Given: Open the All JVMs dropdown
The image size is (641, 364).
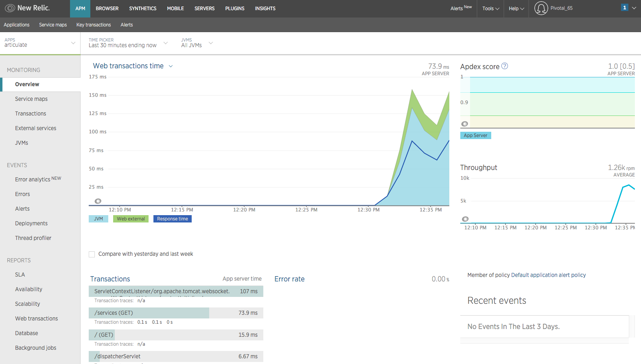Looking at the screenshot, I should [x=197, y=43].
